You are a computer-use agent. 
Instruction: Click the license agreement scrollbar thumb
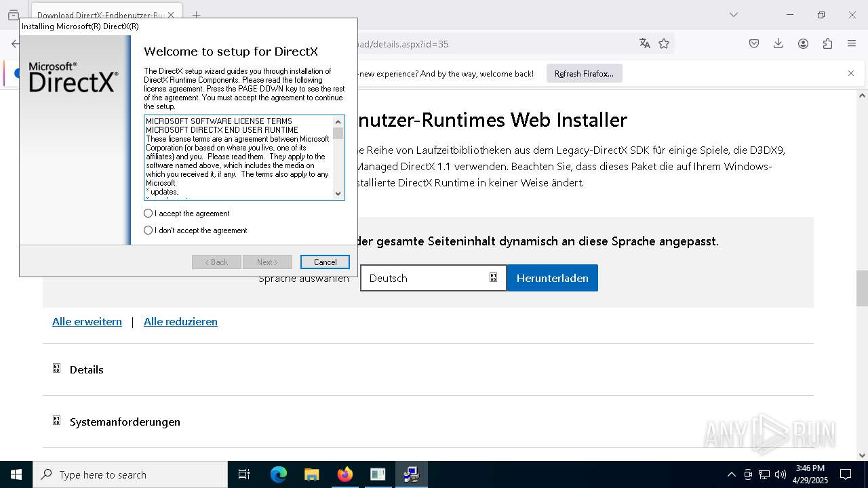(x=338, y=133)
